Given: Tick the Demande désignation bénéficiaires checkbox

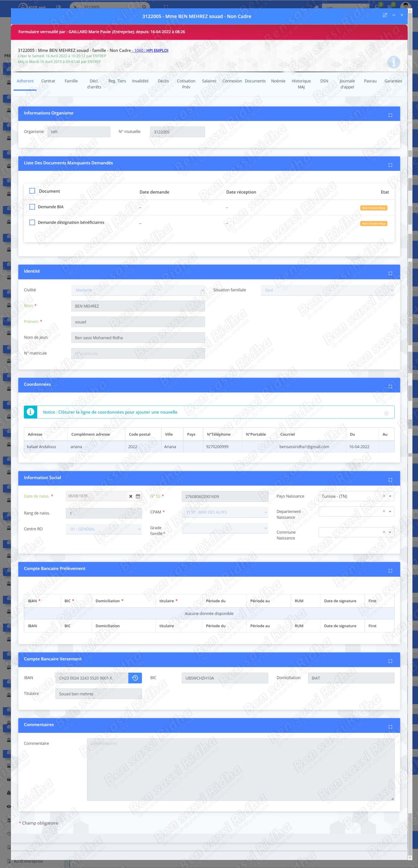Looking at the screenshot, I should point(32,222).
